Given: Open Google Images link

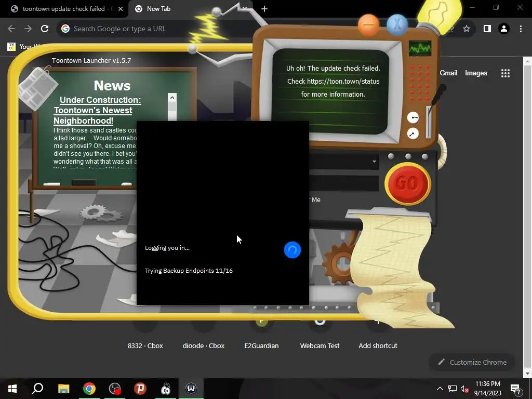Looking at the screenshot, I should (476, 73).
